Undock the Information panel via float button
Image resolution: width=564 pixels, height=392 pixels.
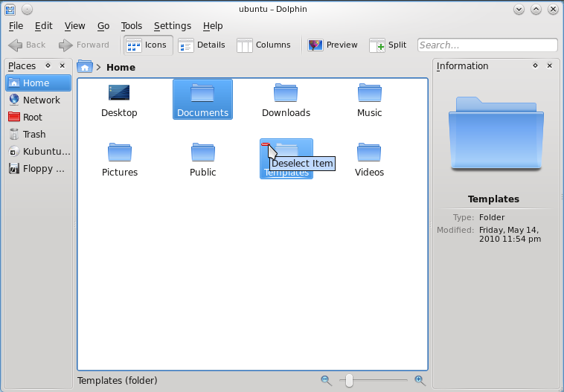pos(535,65)
